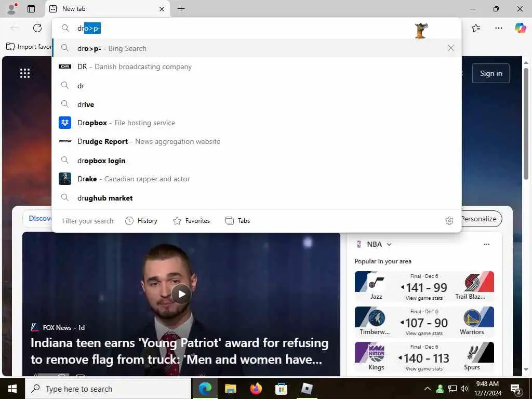Select the 'drughub market' suggestion
The height and width of the screenshot is (399, 532).
point(257,198)
